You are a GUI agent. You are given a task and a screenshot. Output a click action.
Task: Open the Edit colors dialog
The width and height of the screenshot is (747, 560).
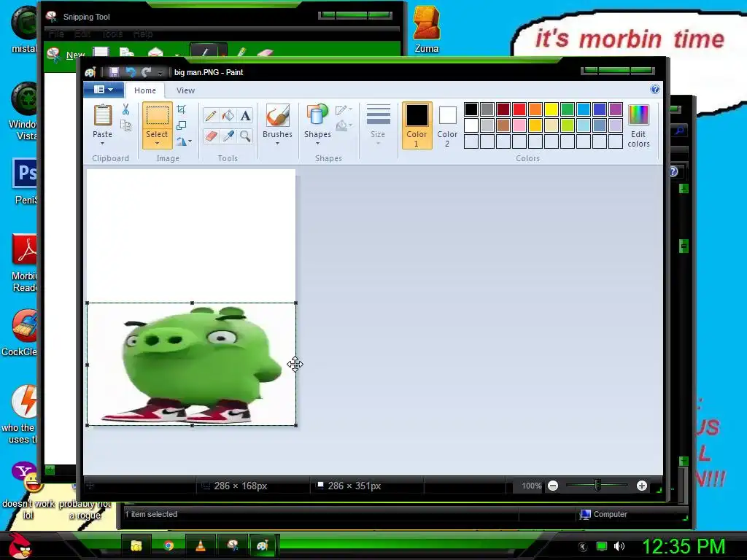(638, 125)
